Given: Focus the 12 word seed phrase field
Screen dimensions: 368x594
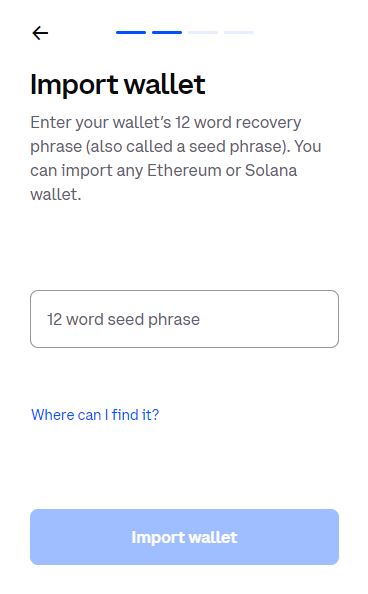Looking at the screenshot, I should pyautogui.click(x=184, y=319).
